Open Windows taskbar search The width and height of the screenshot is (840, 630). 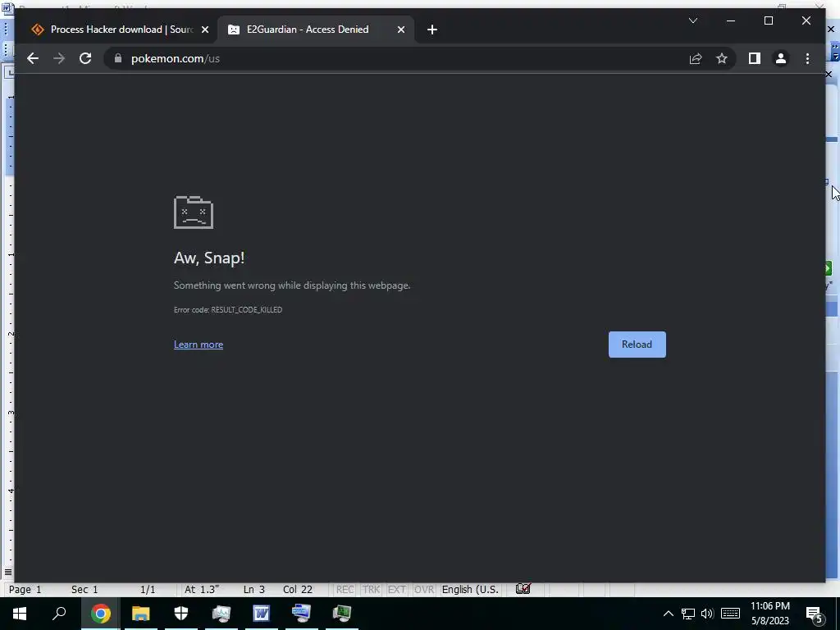coord(59,614)
